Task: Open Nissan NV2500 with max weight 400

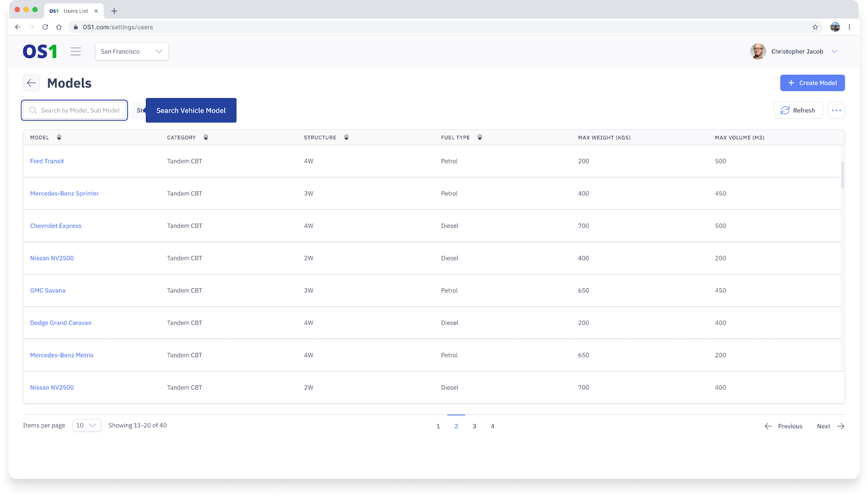Action: point(52,258)
